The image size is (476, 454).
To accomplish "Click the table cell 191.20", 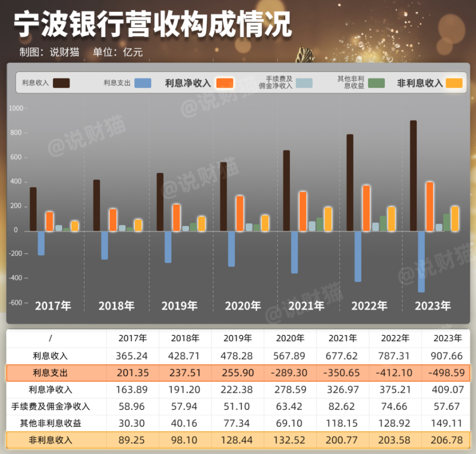I will pos(184,389).
